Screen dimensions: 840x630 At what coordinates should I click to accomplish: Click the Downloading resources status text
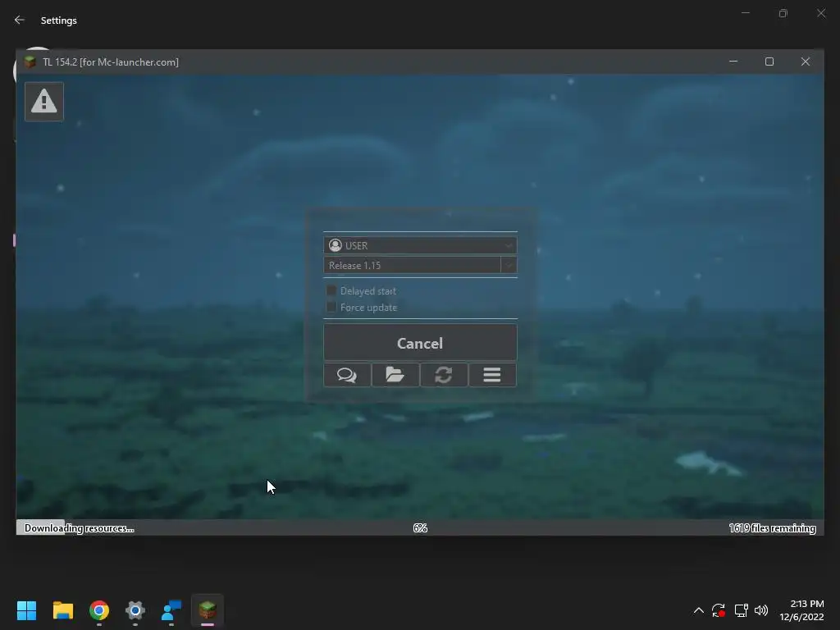pyautogui.click(x=80, y=528)
